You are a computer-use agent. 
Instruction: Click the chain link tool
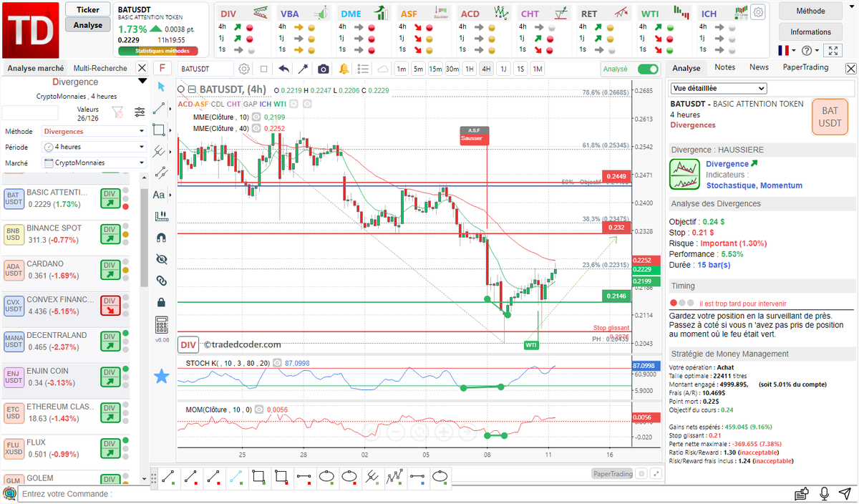161,280
